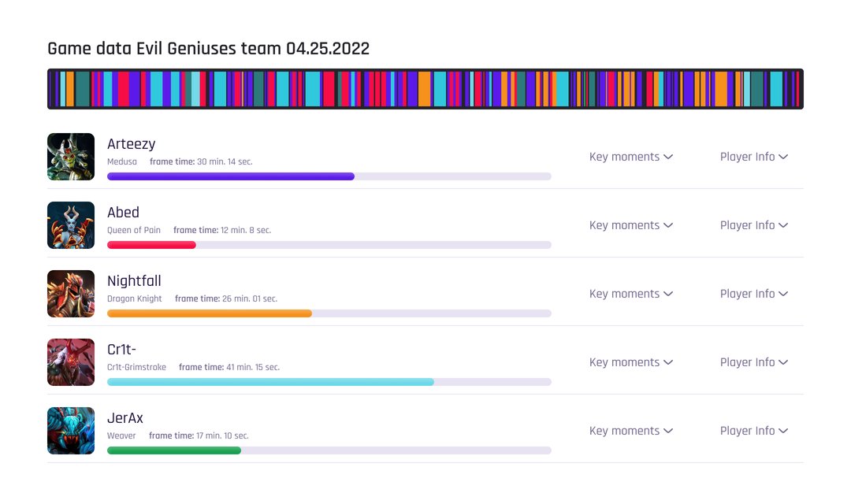This screenshot has width=851, height=504.
Task: Click frame time 41 min. 15 sec.
Action: 229,367
